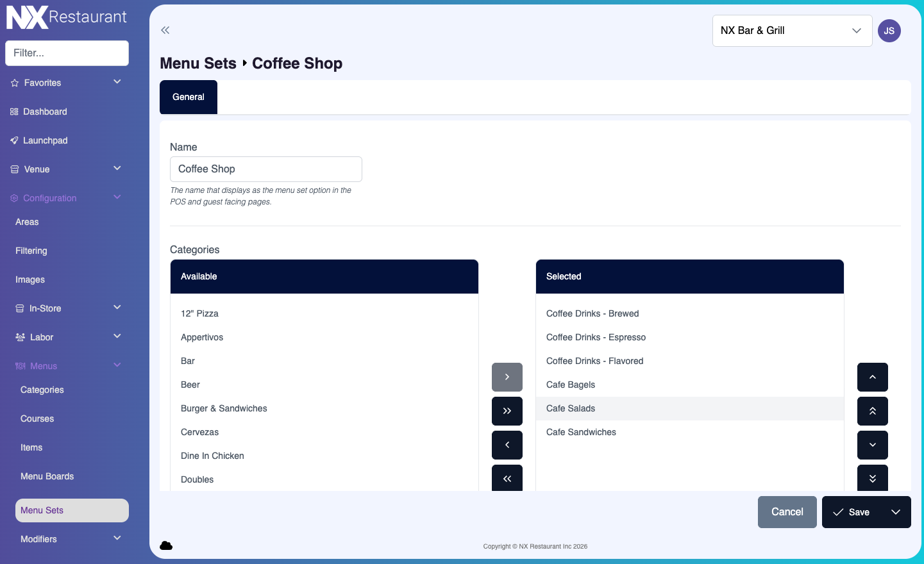The image size is (924, 564).
Task: Open Menu Boards in the sidebar
Action: point(47,476)
